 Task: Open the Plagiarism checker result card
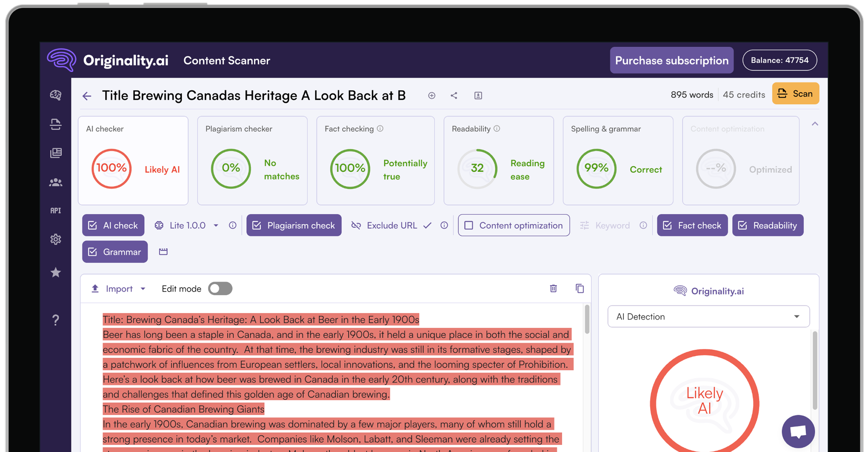click(252, 160)
